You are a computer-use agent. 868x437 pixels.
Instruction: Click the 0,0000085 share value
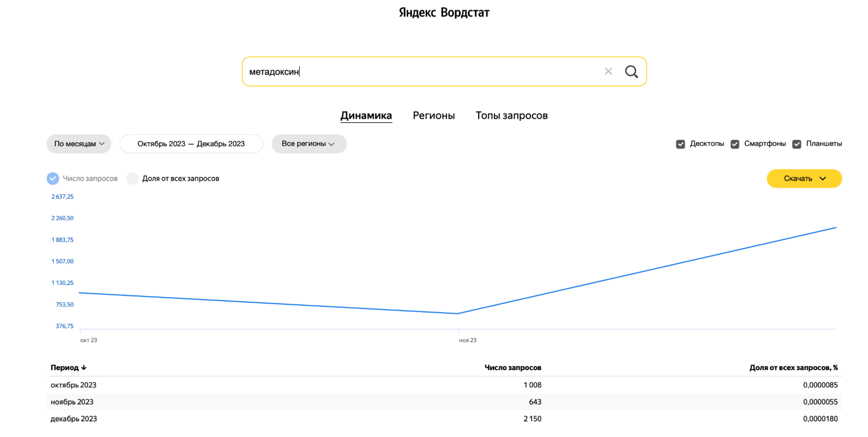coord(820,385)
